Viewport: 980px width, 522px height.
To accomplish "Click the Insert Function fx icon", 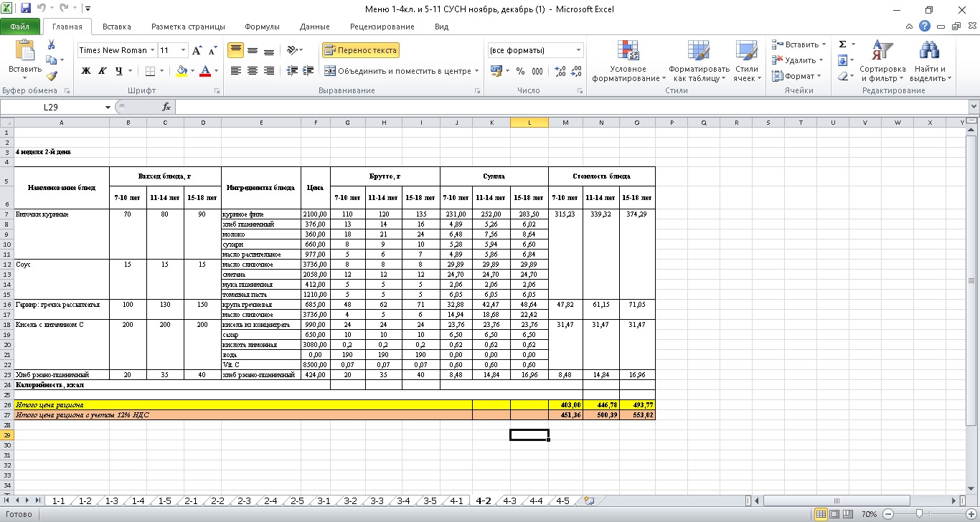I will tap(166, 107).
